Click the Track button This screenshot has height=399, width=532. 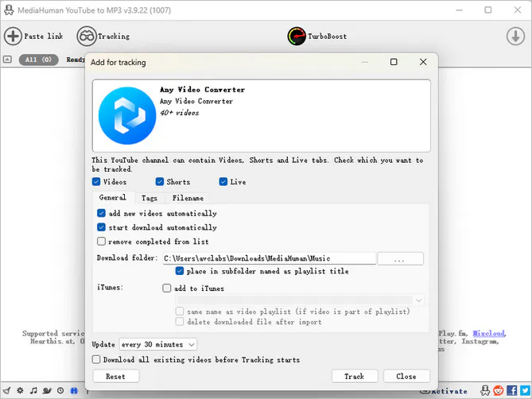pos(355,376)
